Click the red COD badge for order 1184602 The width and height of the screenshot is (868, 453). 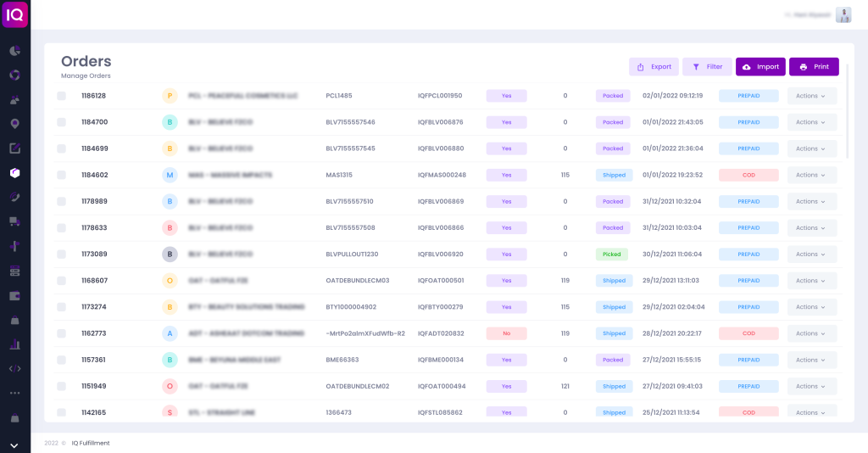coord(748,175)
